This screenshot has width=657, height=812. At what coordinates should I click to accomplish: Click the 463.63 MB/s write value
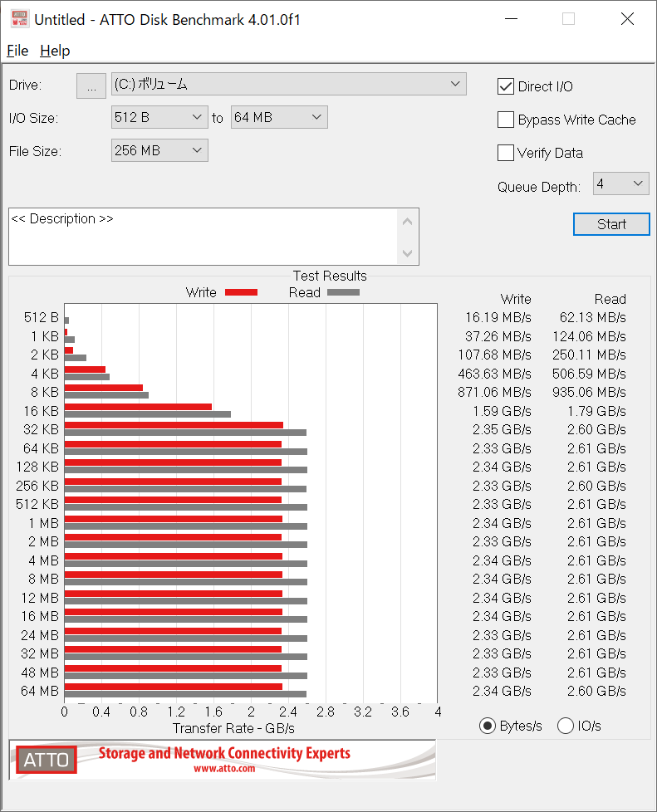494,374
